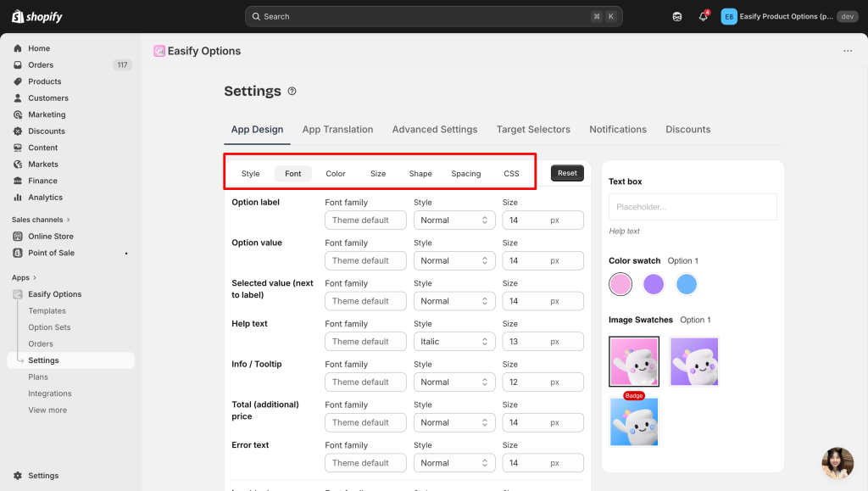
Task: Click the Option value Font family field
Action: click(x=365, y=261)
